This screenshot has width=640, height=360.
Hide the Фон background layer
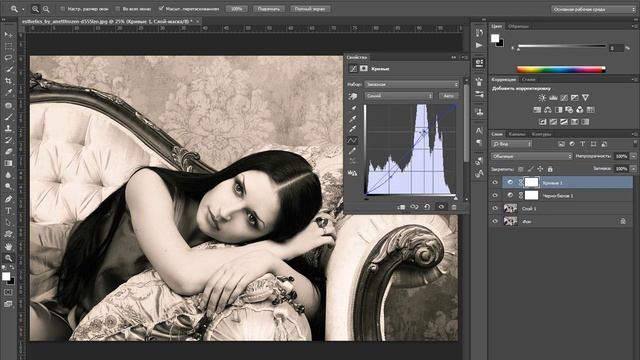(x=495, y=221)
